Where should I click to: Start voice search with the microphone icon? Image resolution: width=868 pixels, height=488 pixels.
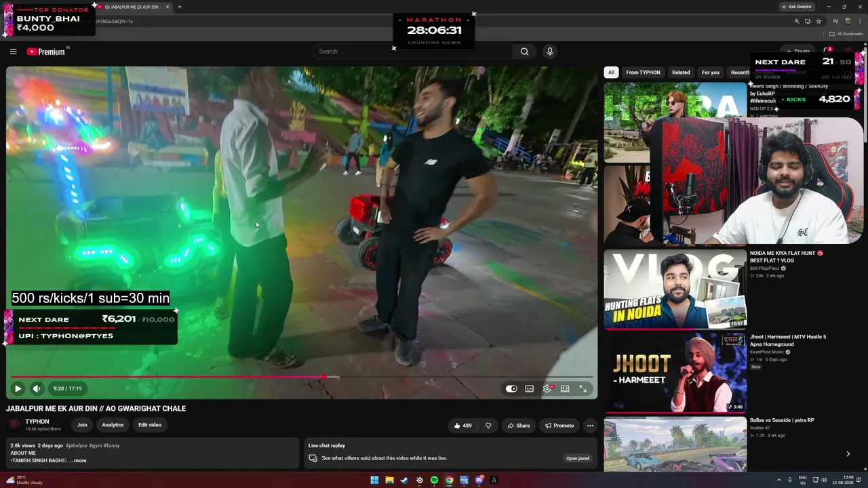click(550, 52)
